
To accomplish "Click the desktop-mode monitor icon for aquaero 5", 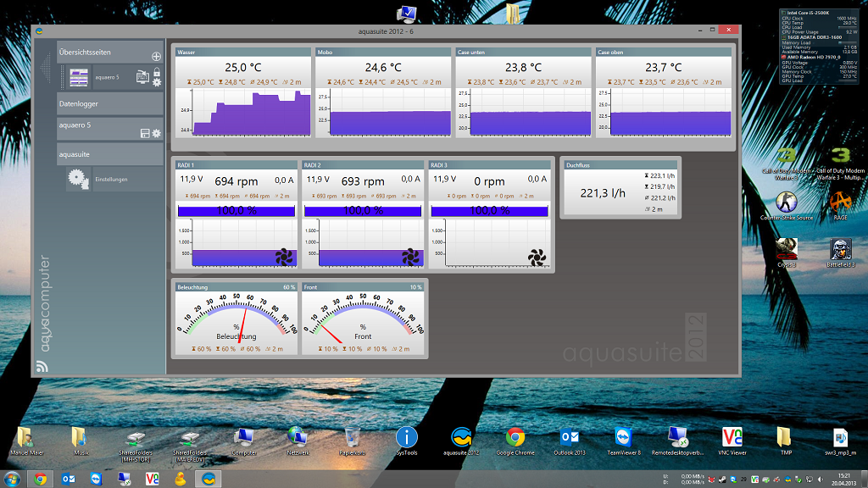I will [142, 76].
